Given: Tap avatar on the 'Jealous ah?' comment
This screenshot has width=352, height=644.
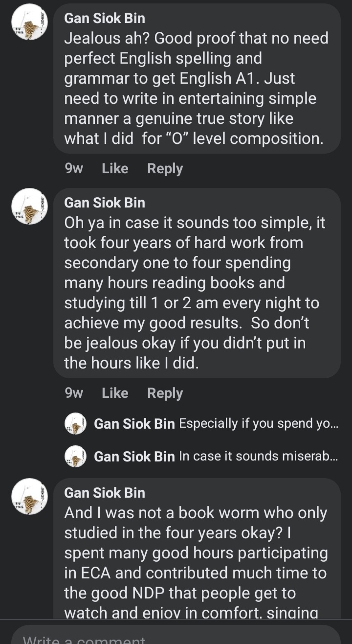Looking at the screenshot, I should pos(29,22).
